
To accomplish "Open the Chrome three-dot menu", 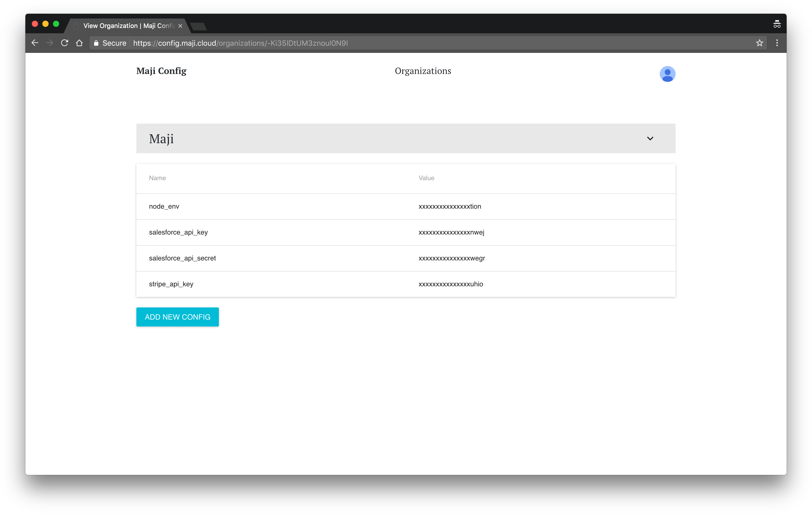I will pos(777,43).
